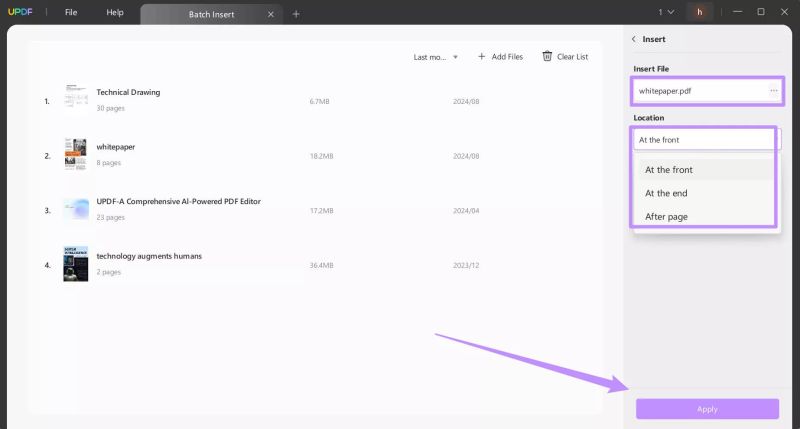Minimize the UPDF window

coord(737,12)
